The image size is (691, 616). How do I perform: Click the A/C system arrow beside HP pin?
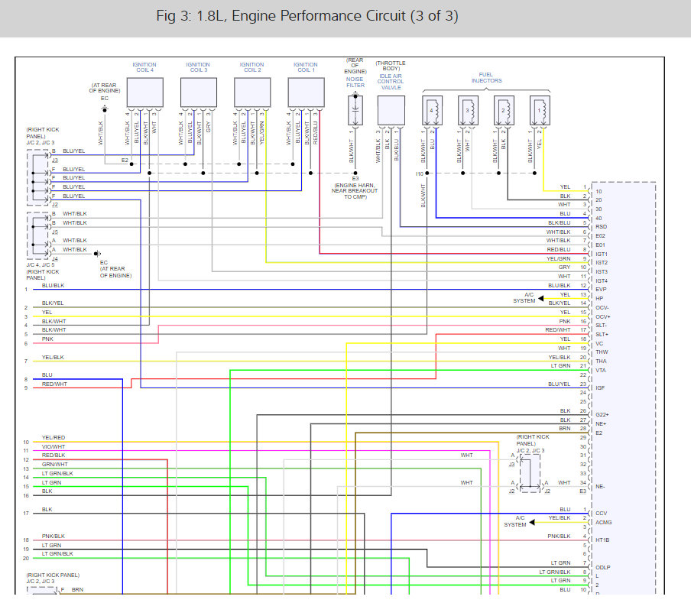pyautogui.click(x=540, y=298)
